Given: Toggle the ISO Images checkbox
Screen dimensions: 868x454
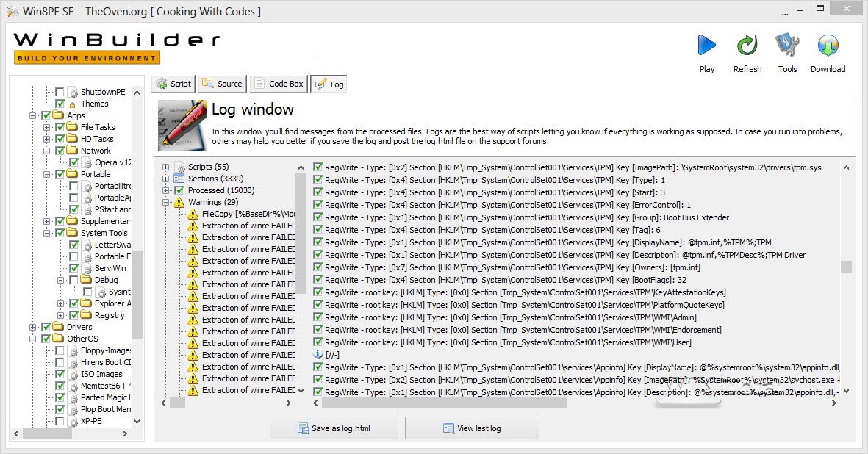Looking at the screenshot, I should (x=60, y=374).
